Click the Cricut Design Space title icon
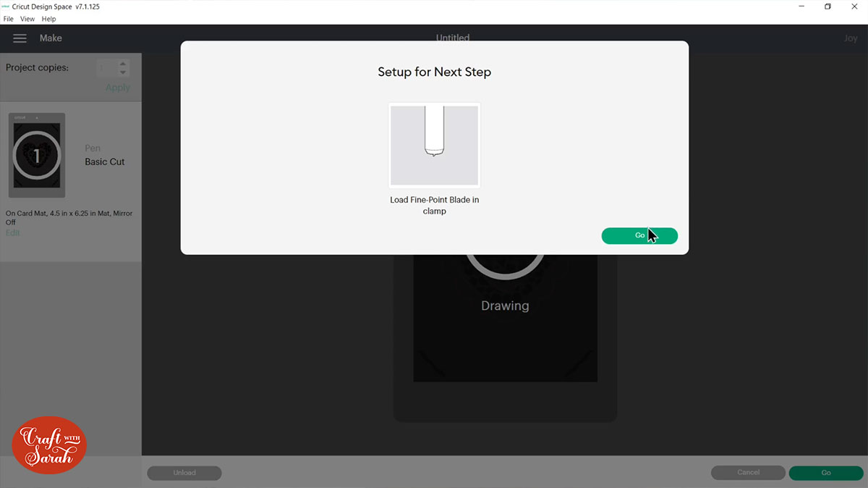868x488 pixels. pyautogui.click(x=6, y=7)
